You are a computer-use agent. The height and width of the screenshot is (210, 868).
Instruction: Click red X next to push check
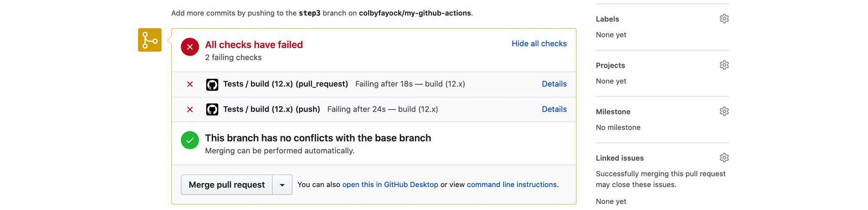190,110
